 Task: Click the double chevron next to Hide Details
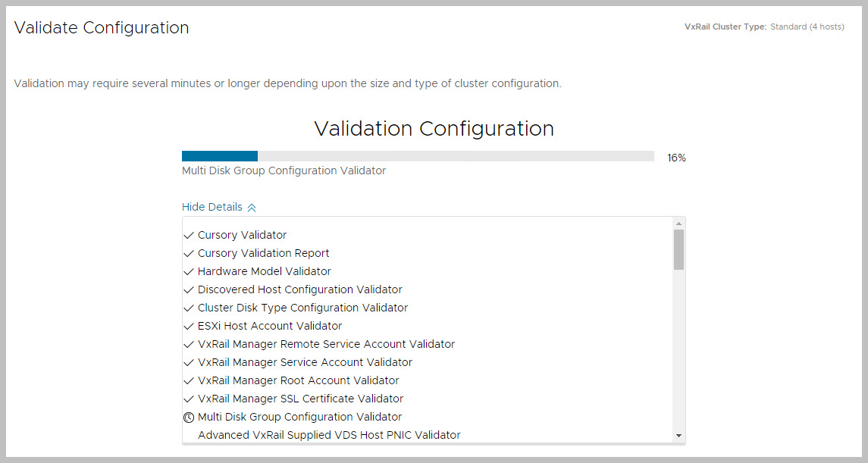pos(252,208)
